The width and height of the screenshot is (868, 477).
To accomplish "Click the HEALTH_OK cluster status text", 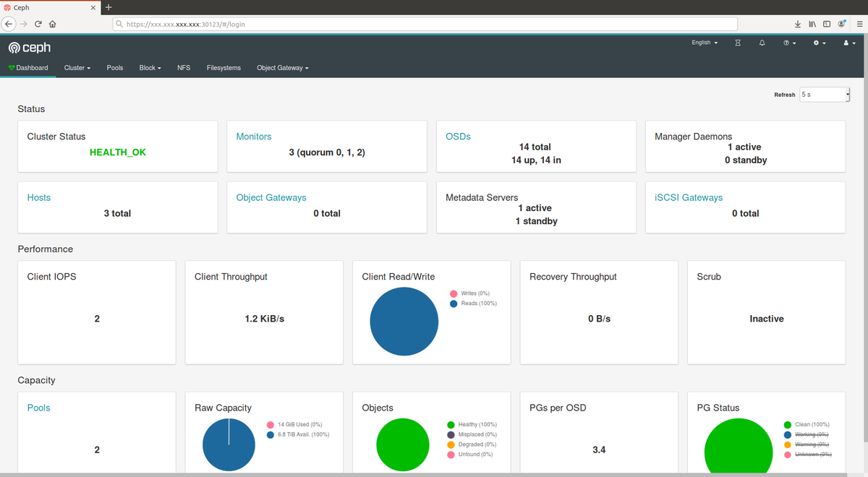I will pos(118,152).
